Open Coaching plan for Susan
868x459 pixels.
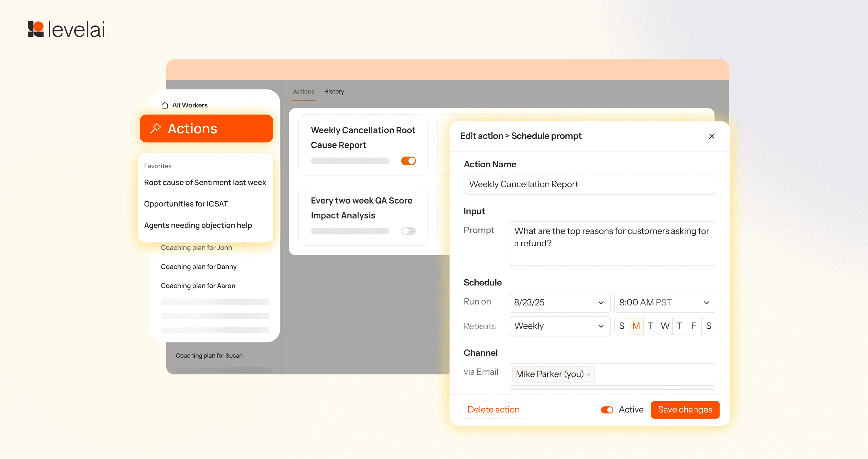[209, 355]
